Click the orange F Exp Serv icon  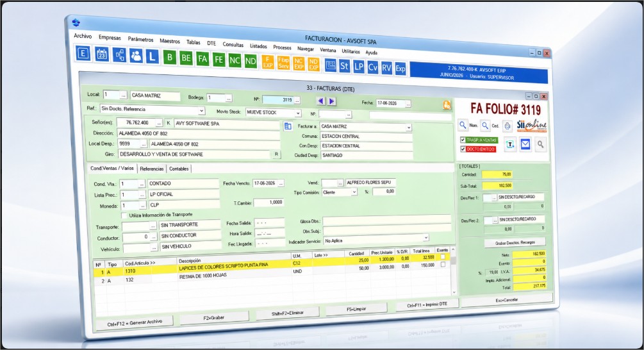(283, 63)
